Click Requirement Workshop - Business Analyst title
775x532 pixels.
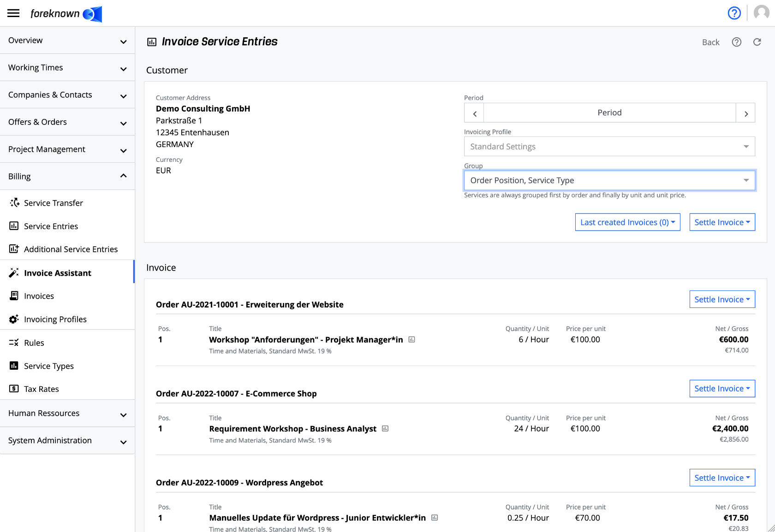292,429
